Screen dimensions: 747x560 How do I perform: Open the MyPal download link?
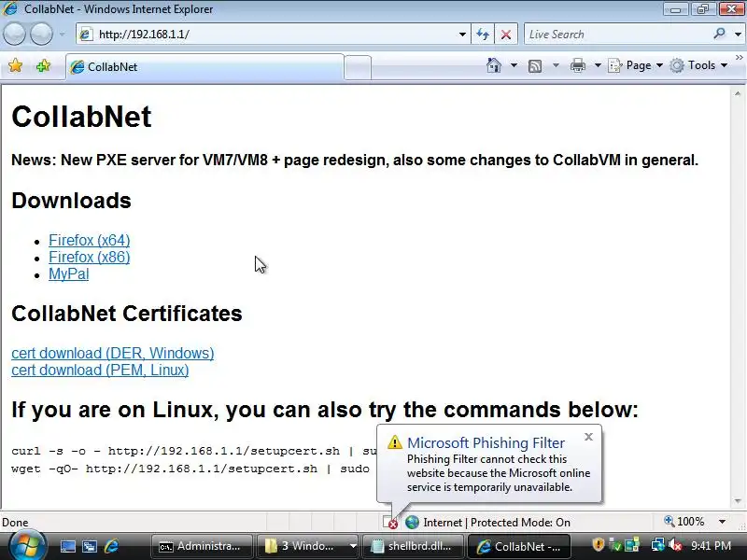pos(68,273)
